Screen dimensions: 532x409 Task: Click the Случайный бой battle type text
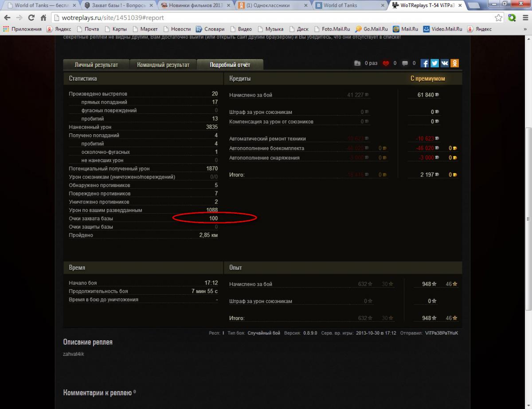pos(264,333)
